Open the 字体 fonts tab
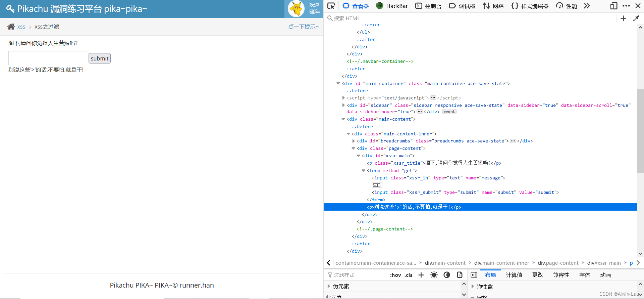The image size is (644, 299). coord(584,275)
